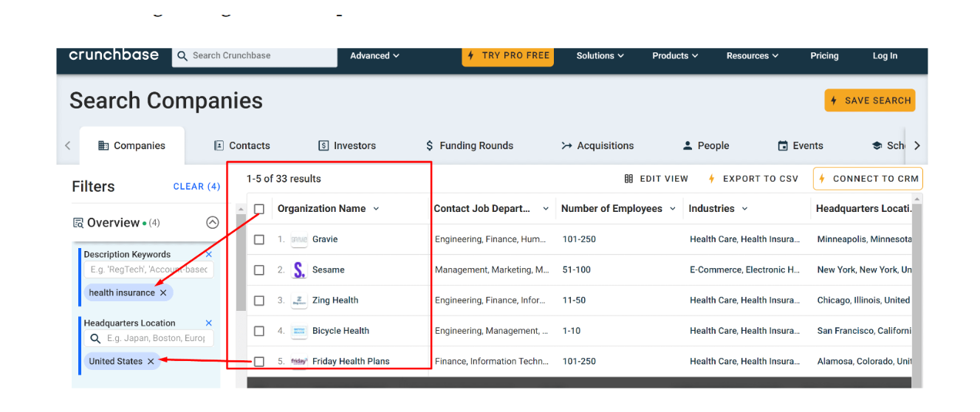Image resolution: width=980 pixels, height=412 pixels.
Task: Click the Headquarters Location search field
Action: pyautogui.click(x=148, y=338)
